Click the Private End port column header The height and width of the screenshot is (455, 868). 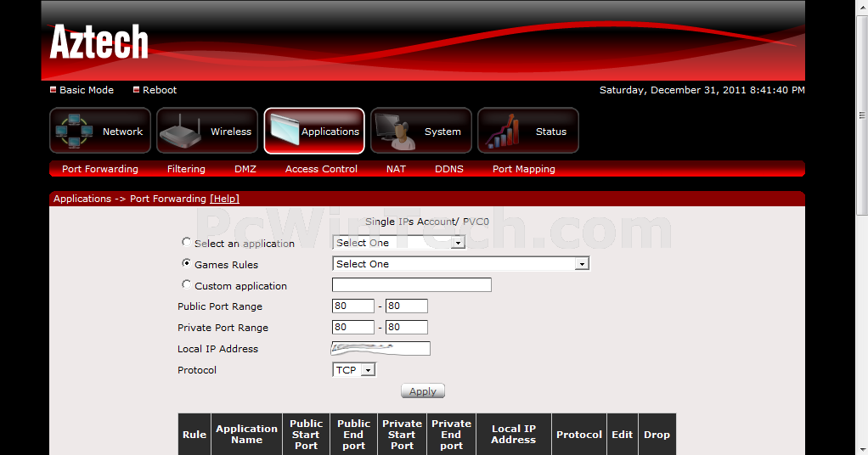click(x=451, y=435)
